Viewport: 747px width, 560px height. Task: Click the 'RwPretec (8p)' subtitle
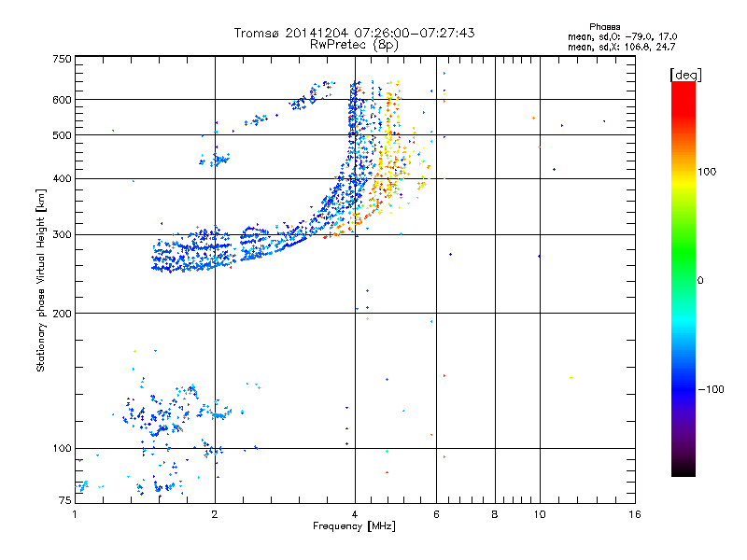click(x=354, y=45)
